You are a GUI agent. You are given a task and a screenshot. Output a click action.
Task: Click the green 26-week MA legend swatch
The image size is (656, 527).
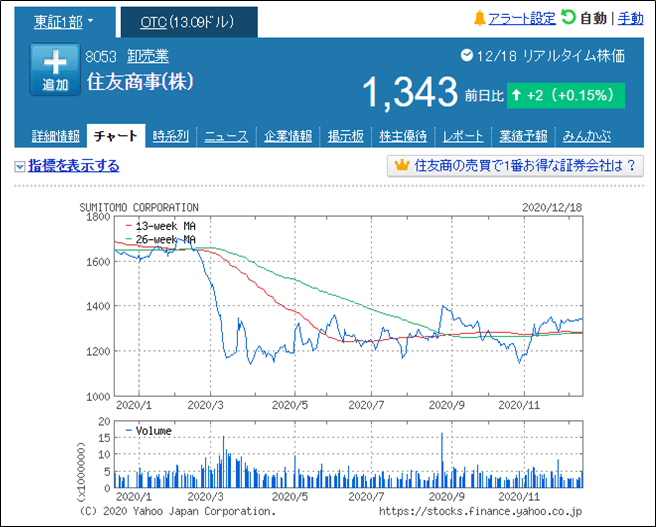click(129, 240)
